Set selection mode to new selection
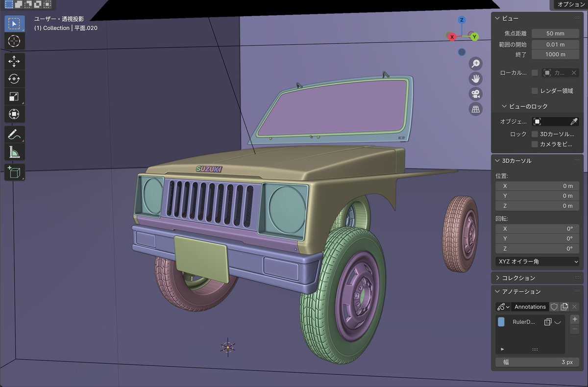This screenshot has height=387, width=588. pos(9,4)
